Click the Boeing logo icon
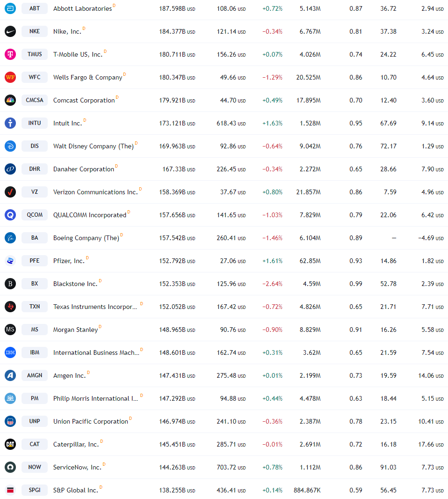The image size is (448, 499). point(10,238)
